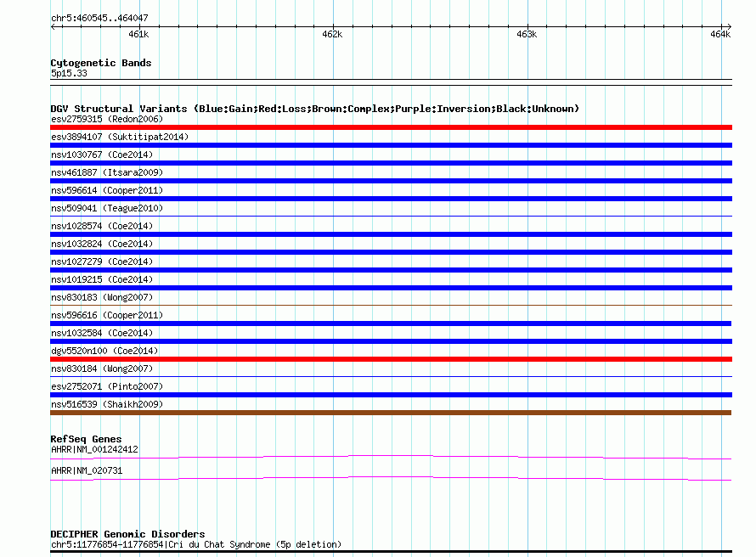Click the DECIPHER Genomic Disorders track title

pyautogui.click(x=127, y=534)
